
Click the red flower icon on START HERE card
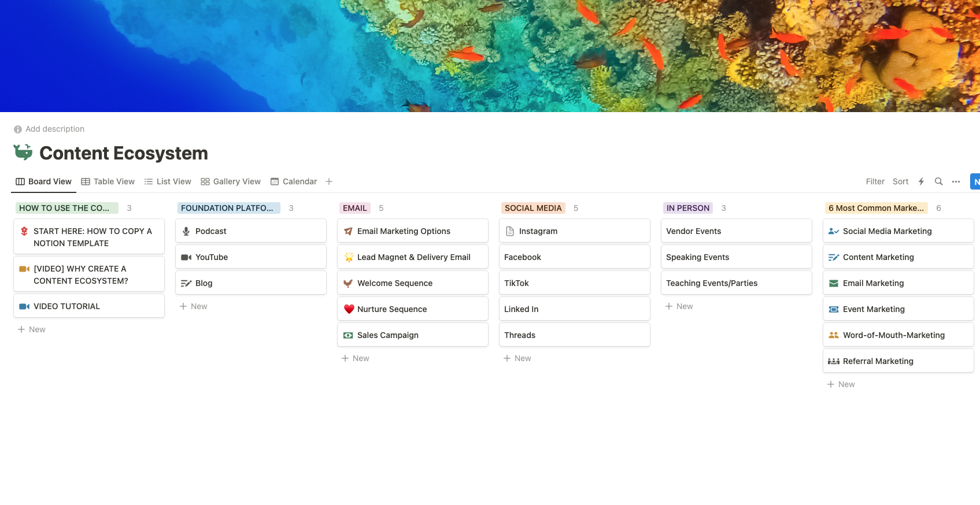[x=24, y=231]
